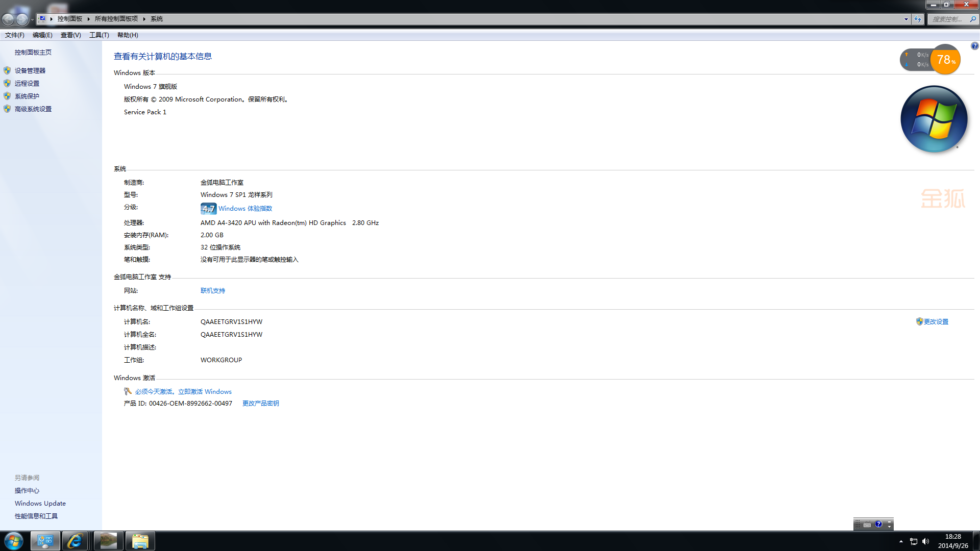Click the Show Desktop strip at the taskbar end
This screenshot has height=551, width=980.
(x=976, y=541)
